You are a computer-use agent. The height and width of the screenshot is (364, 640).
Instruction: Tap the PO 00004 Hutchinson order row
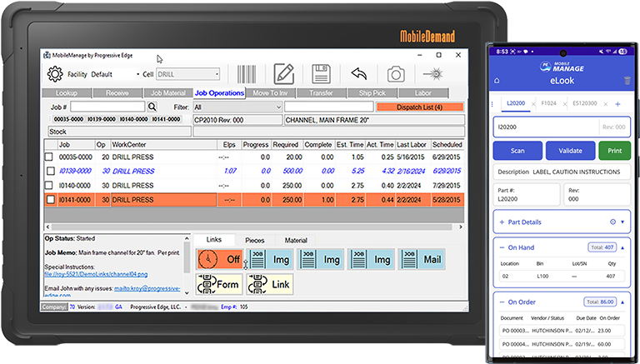[562, 344]
